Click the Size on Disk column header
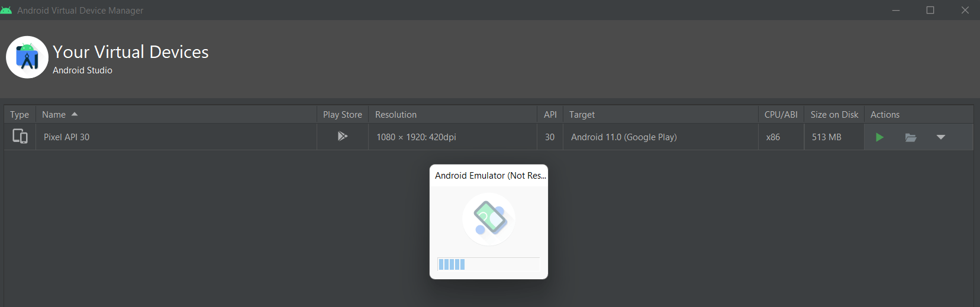 (x=834, y=115)
